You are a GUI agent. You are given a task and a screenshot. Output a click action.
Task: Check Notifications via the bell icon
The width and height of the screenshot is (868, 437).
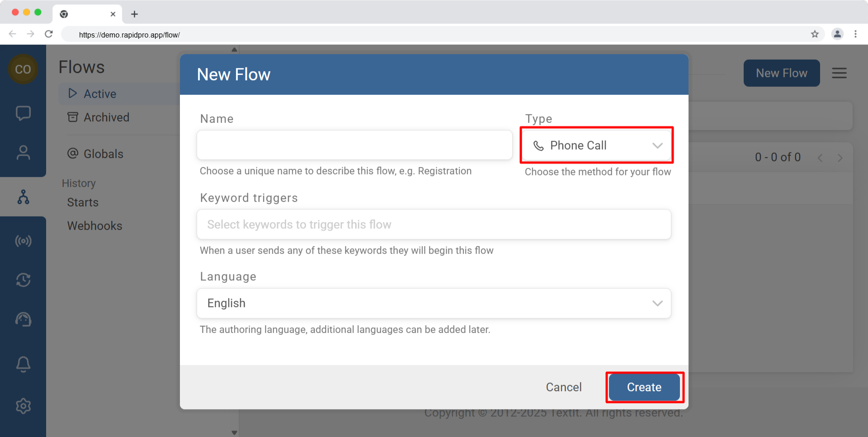click(x=23, y=364)
